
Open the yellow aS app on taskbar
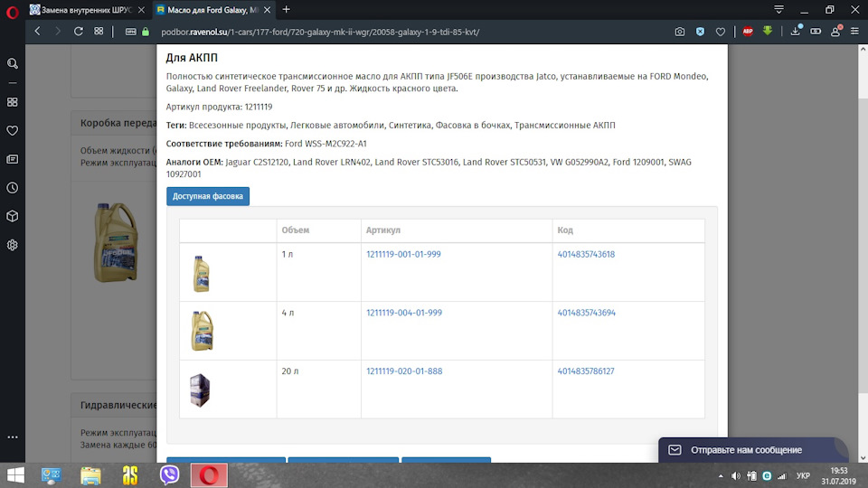pyautogui.click(x=130, y=475)
